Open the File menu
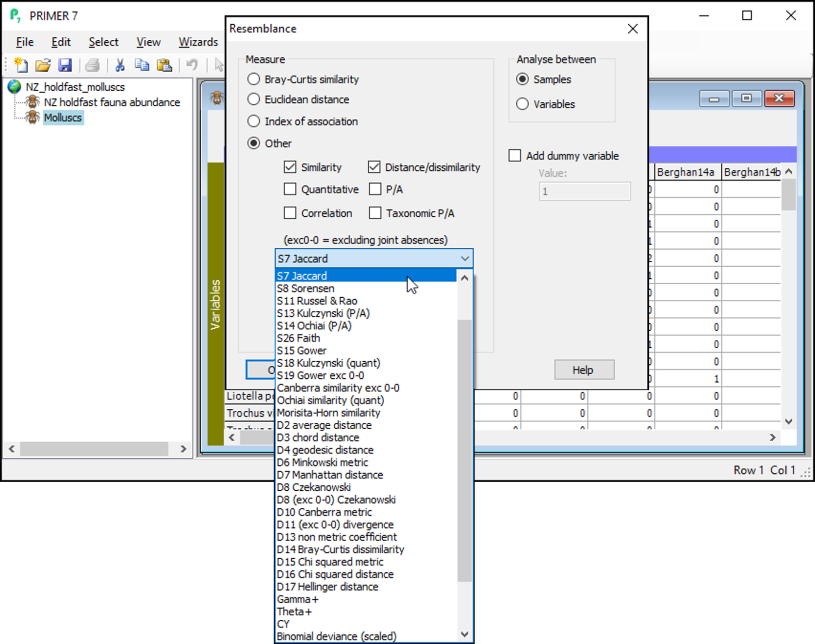 point(25,42)
